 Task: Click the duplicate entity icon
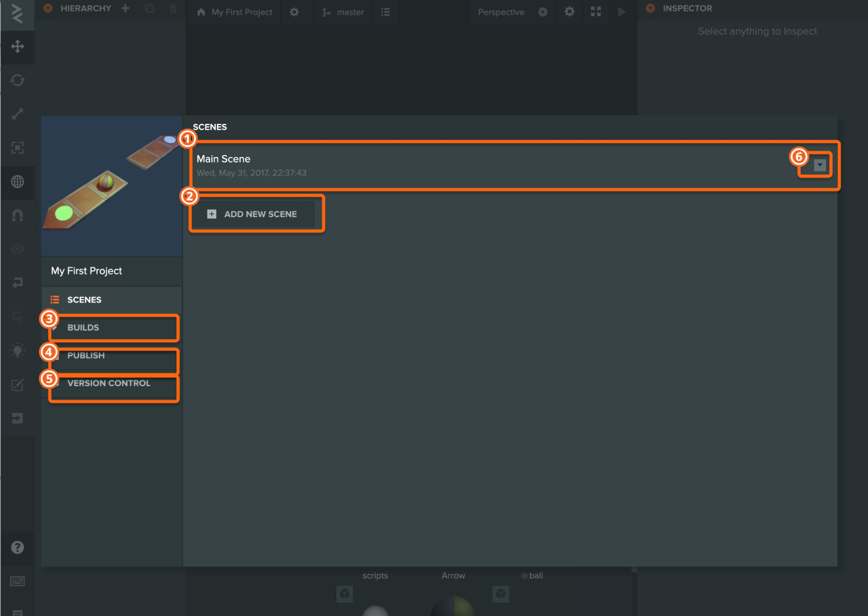(x=149, y=8)
